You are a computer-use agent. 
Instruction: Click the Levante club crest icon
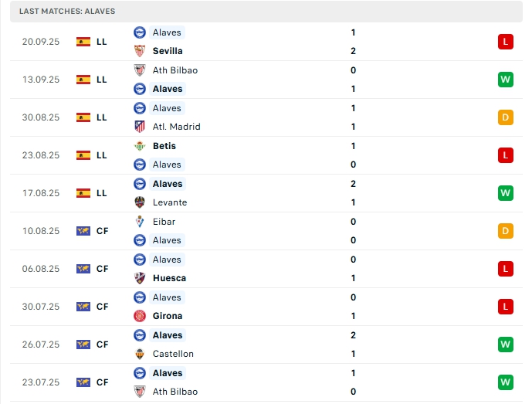[140, 202]
